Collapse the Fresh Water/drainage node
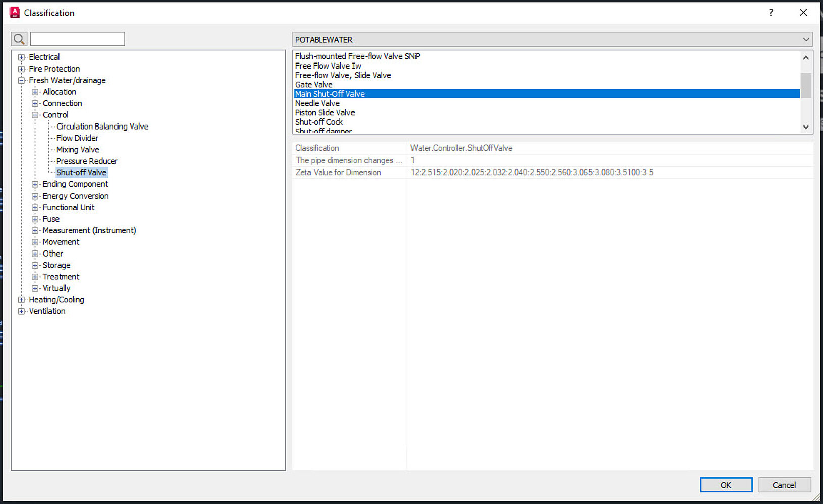823x504 pixels. coord(21,81)
